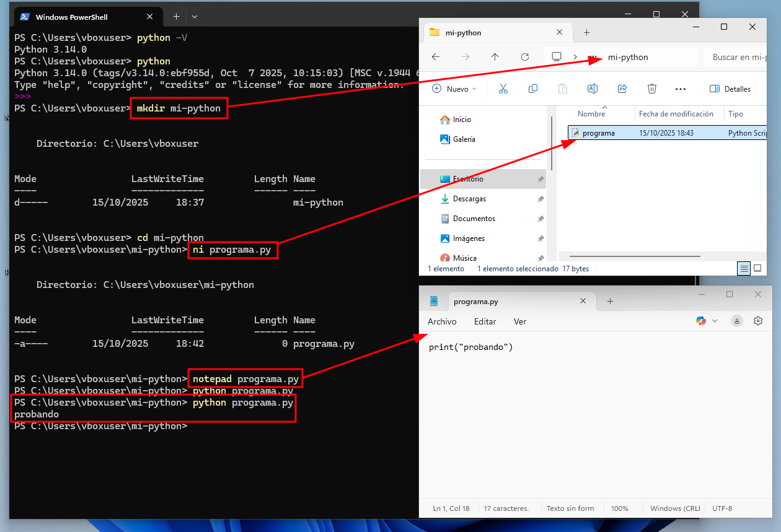781x532 pixels.
Task: Switch to details list view in status bar
Action: click(x=744, y=269)
